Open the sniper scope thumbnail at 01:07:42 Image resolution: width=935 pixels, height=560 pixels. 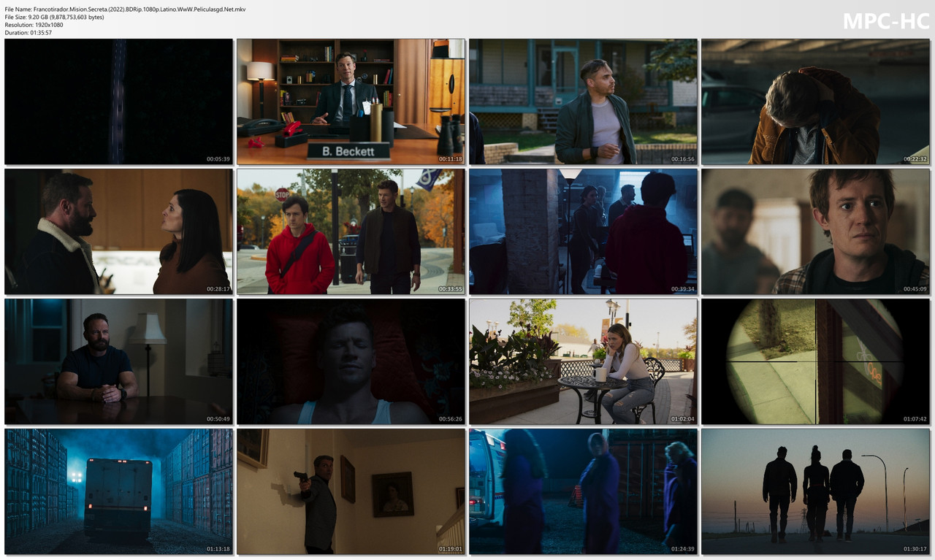(815, 361)
